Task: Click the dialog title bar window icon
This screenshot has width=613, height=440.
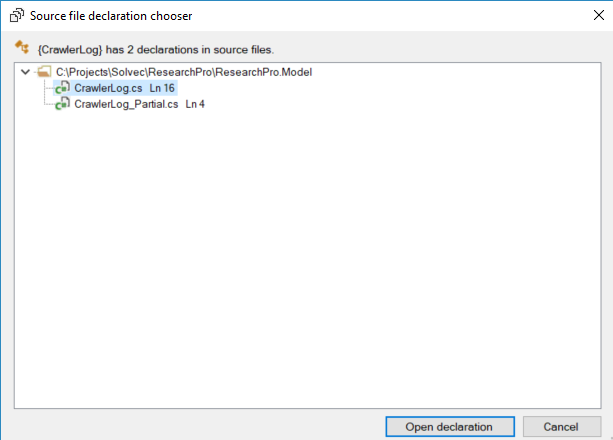Action: (x=17, y=16)
